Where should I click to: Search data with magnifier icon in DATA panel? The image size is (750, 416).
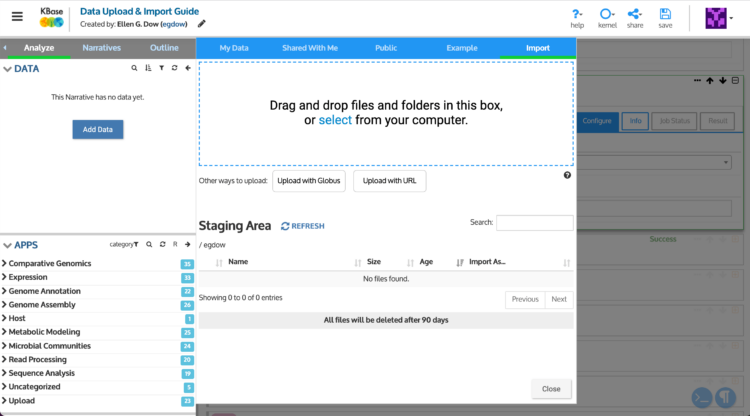pyautogui.click(x=134, y=68)
